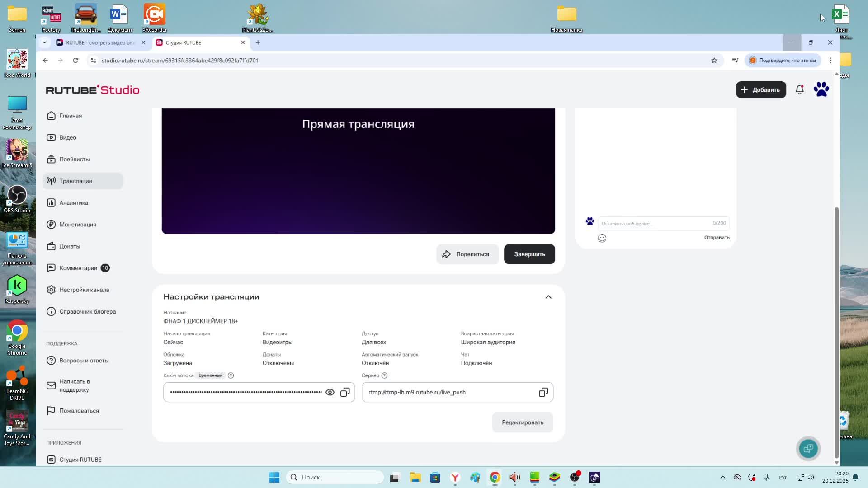
Task: Open Комментарии in the sidebar
Action: (x=78, y=268)
